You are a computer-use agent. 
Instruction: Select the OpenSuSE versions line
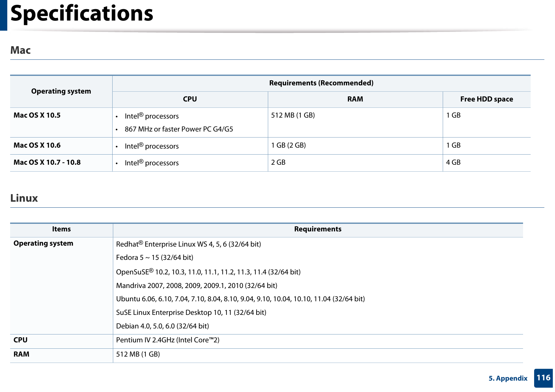[x=208, y=272]
